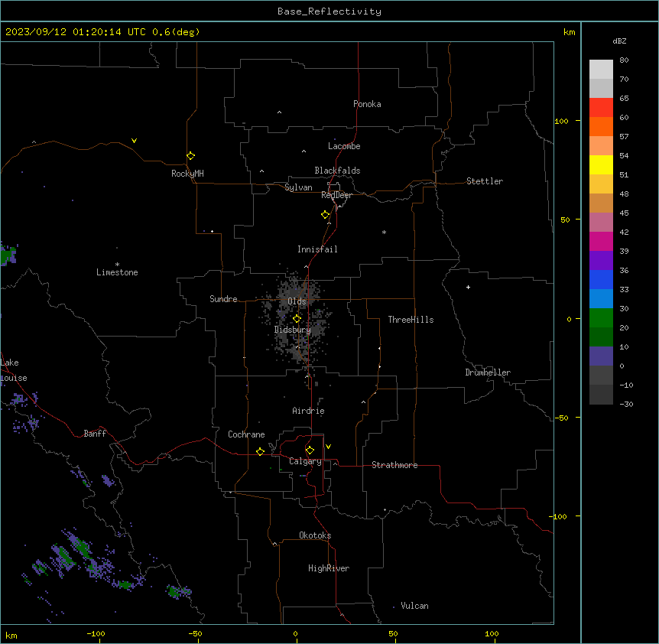The width and height of the screenshot is (659, 644).
Task: Click the white plus marker east of ThreeHills
Action: (x=468, y=287)
